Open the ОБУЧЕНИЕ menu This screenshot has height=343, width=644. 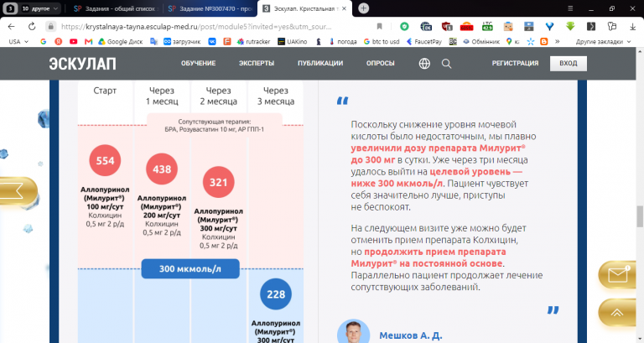[199, 63]
